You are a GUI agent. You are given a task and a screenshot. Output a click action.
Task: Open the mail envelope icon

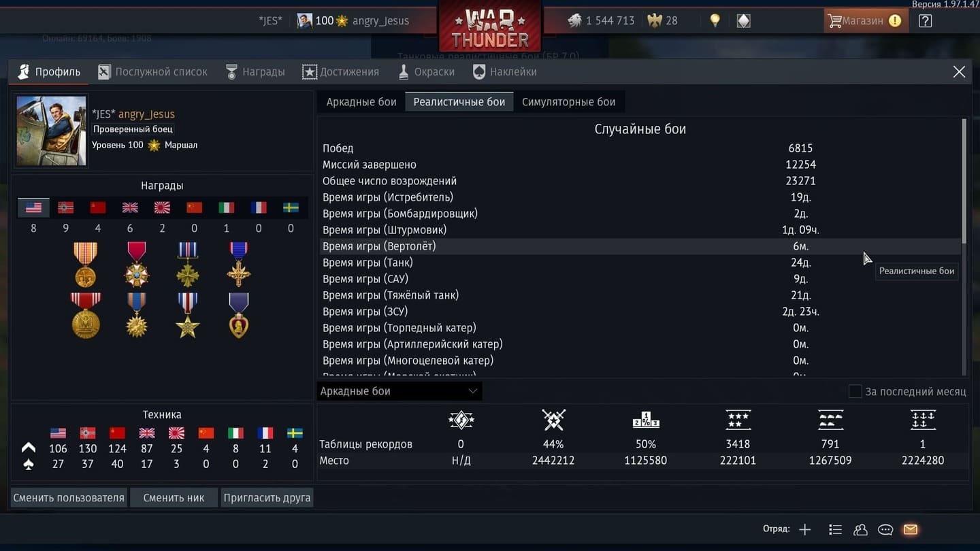[910, 529]
